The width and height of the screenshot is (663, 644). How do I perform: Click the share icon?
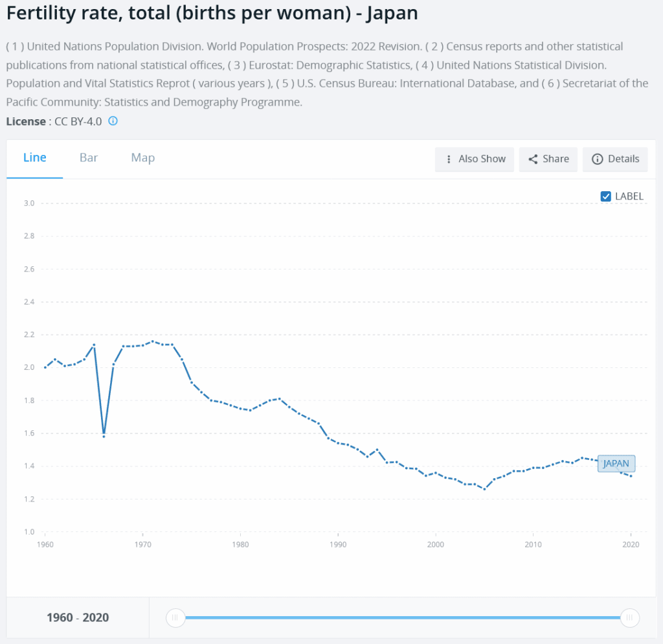point(533,159)
